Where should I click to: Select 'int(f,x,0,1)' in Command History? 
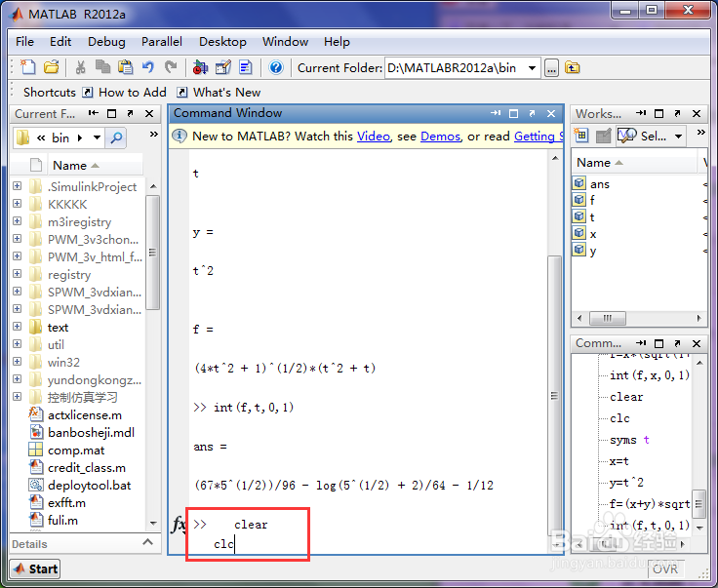point(650,375)
